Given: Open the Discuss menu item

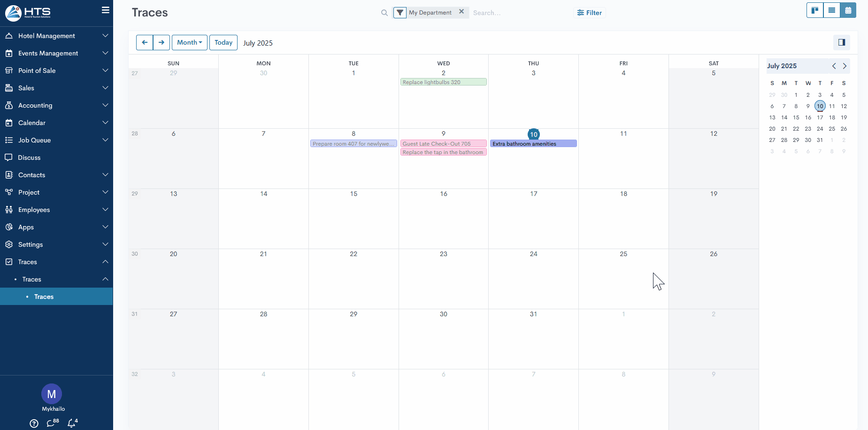Looking at the screenshot, I should click(29, 157).
